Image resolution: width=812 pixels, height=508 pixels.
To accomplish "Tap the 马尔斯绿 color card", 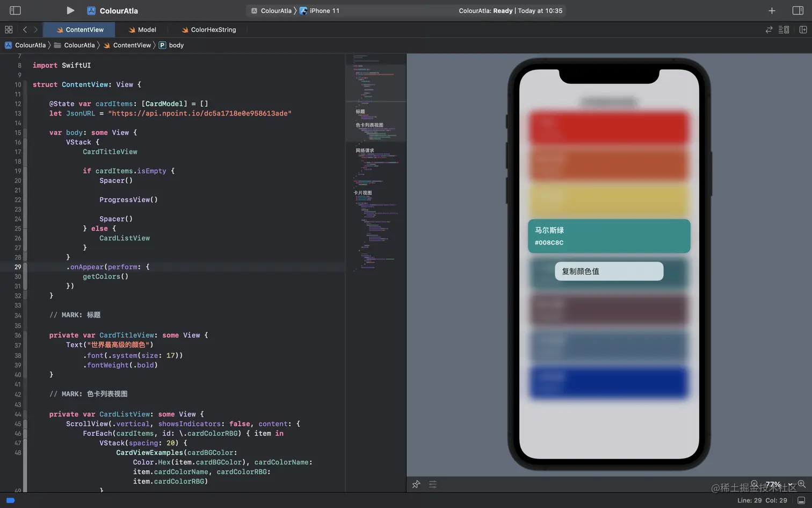I will click(x=609, y=236).
